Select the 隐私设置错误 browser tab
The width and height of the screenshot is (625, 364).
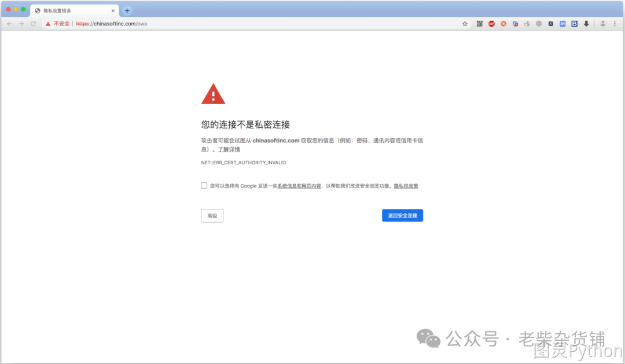(x=74, y=11)
